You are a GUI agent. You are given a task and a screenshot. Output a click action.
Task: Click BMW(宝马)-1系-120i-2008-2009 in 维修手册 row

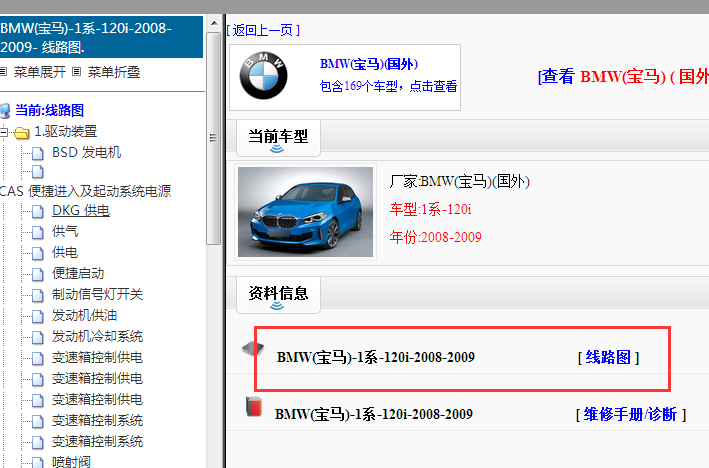pyautogui.click(x=374, y=414)
